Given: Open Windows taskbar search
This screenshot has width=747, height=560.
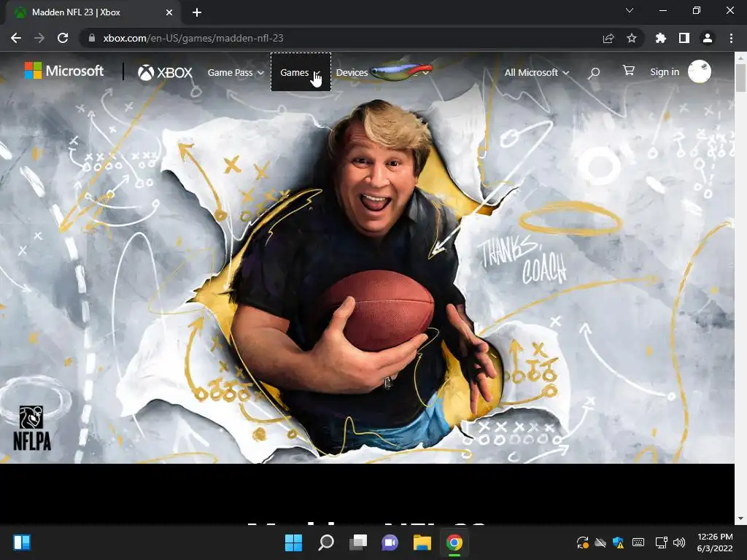Looking at the screenshot, I should [326, 542].
